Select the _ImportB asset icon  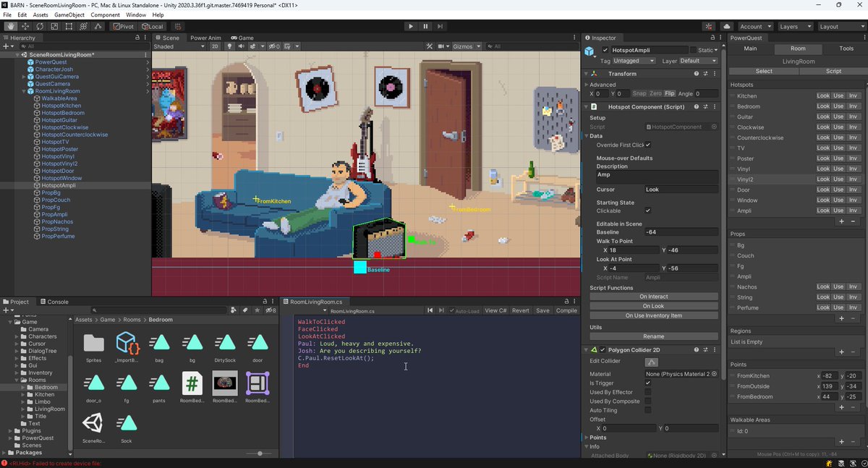127,342
